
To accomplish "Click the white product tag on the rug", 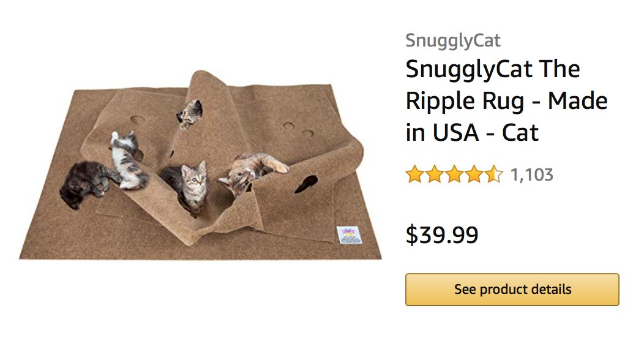I will click(349, 235).
